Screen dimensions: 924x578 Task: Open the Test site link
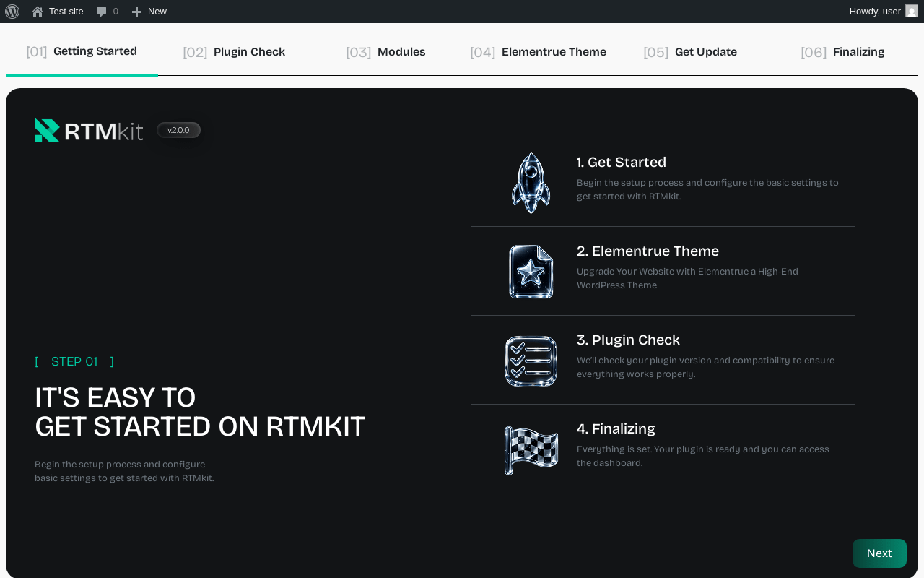(58, 12)
